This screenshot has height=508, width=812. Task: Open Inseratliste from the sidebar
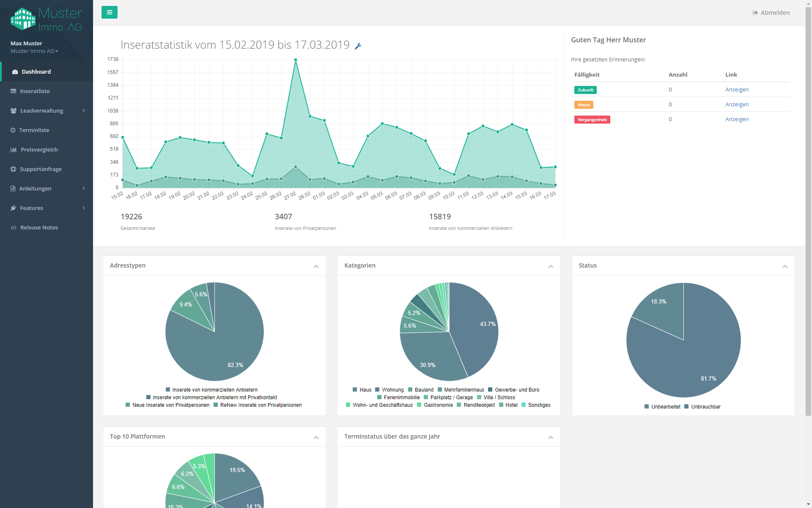coord(47,91)
